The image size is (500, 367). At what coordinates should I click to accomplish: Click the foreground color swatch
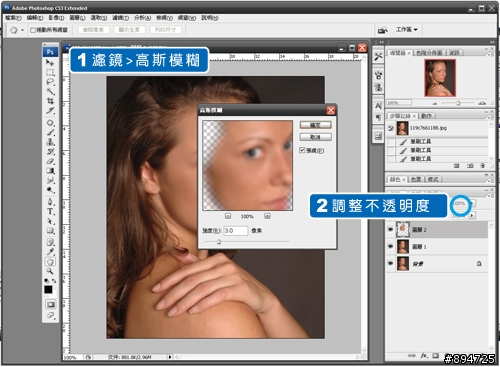click(48, 289)
